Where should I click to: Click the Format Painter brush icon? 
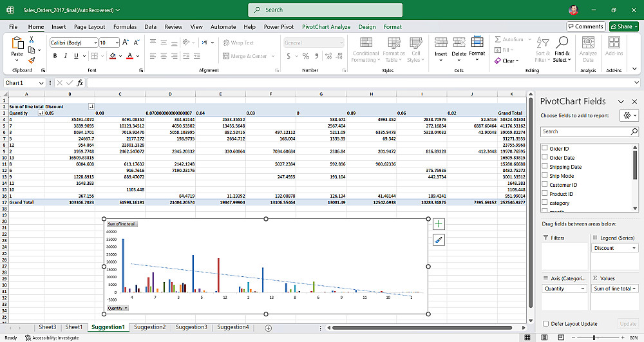(32, 60)
